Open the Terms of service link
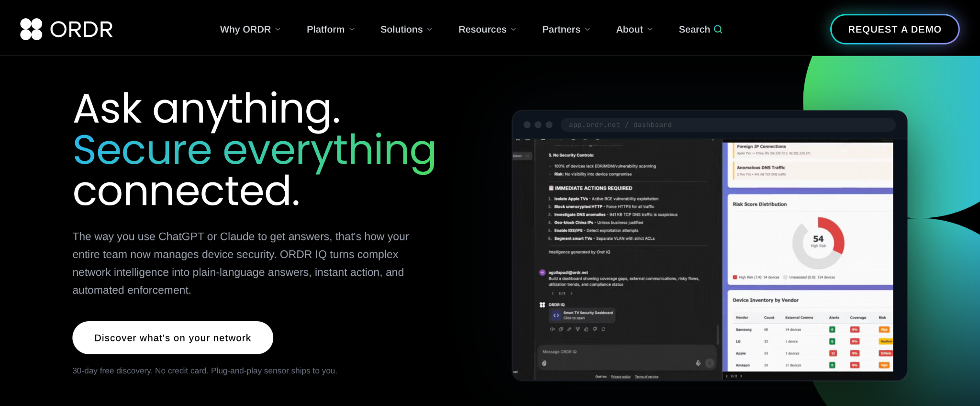The width and height of the screenshot is (980, 406). pyautogui.click(x=646, y=377)
